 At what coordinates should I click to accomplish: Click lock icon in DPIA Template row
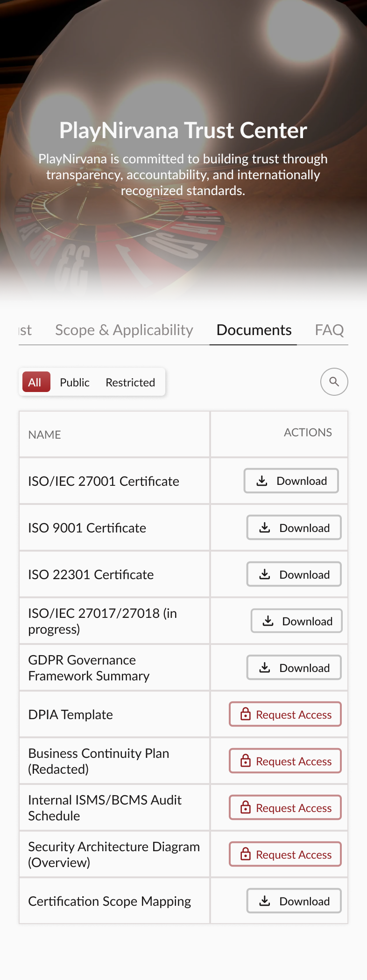pyautogui.click(x=246, y=714)
